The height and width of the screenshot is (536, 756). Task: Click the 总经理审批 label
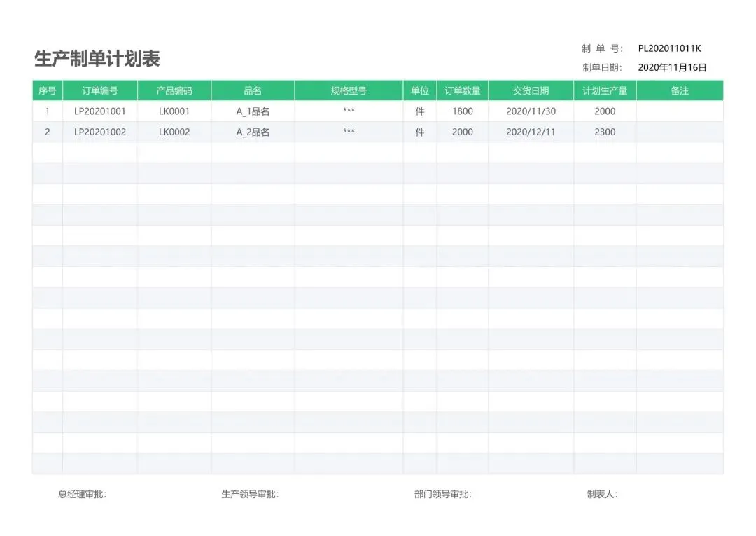pos(82,494)
